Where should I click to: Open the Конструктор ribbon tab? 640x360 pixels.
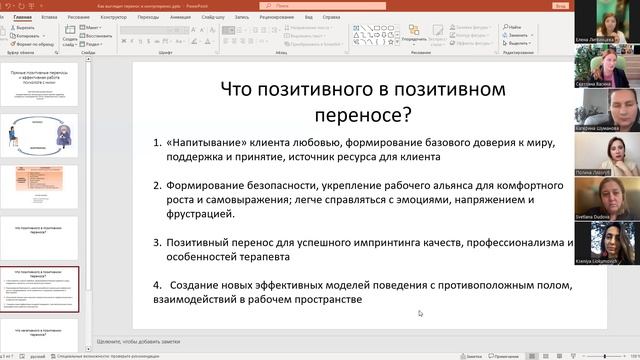click(113, 17)
